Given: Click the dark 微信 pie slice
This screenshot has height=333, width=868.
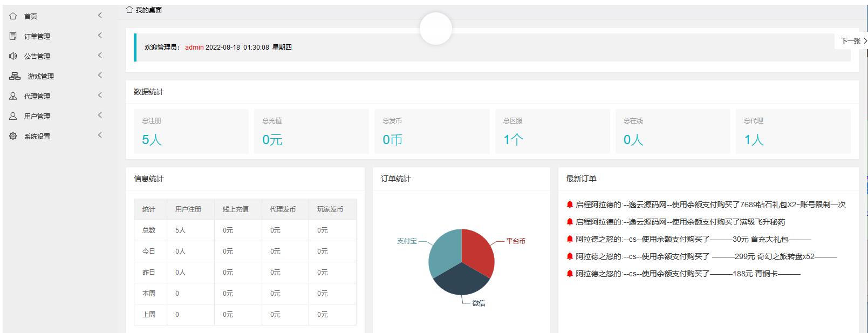Looking at the screenshot, I should click(x=460, y=280).
